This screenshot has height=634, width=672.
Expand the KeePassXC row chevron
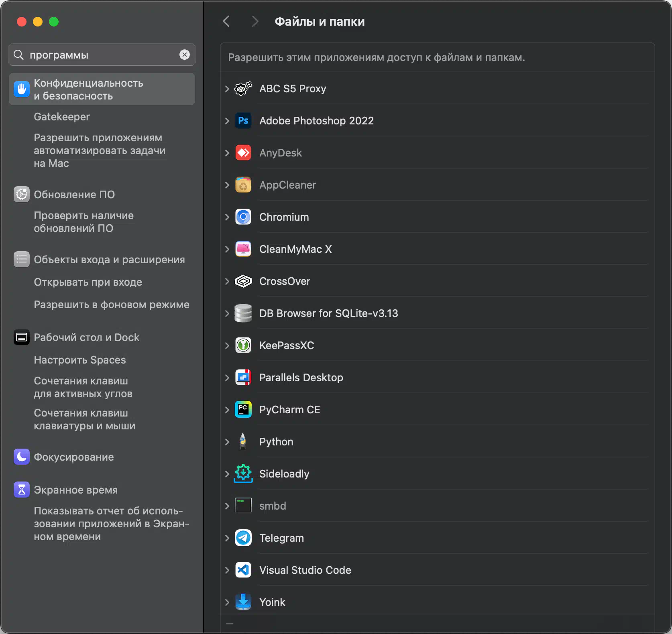coord(227,345)
